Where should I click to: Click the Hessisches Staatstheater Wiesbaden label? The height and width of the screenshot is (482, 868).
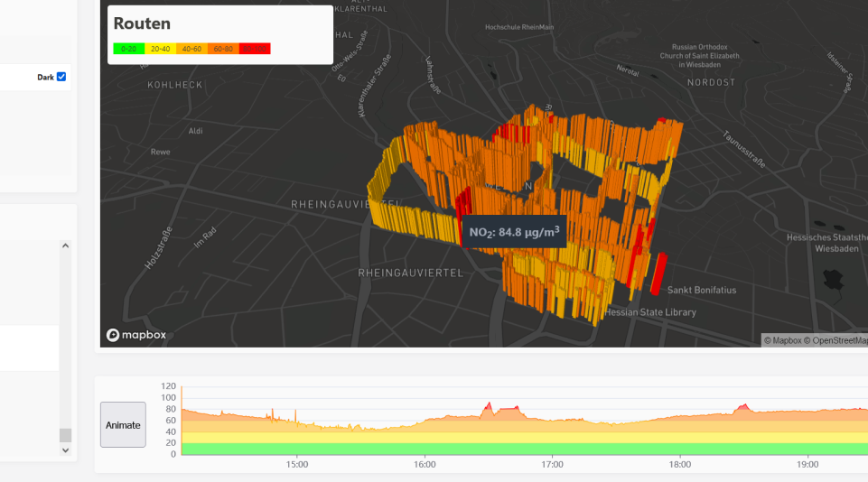coord(827,243)
